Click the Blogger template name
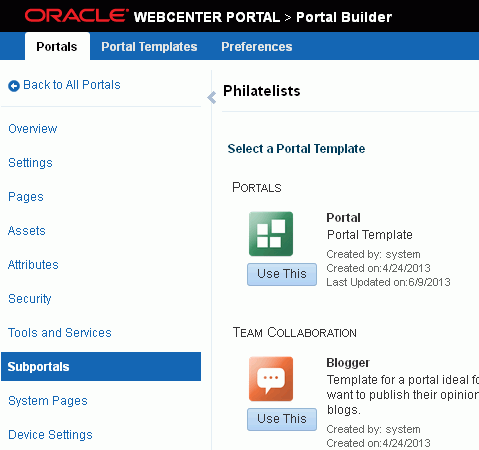 point(348,363)
